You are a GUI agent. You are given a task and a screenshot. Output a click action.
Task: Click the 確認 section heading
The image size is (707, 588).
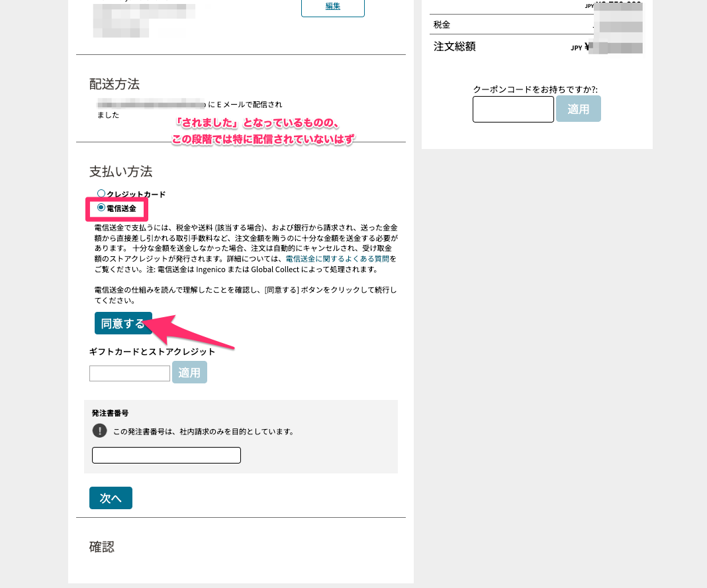(x=102, y=547)
